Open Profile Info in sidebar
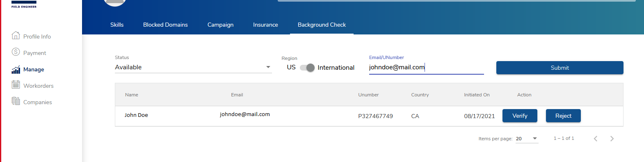 (37, 37)
